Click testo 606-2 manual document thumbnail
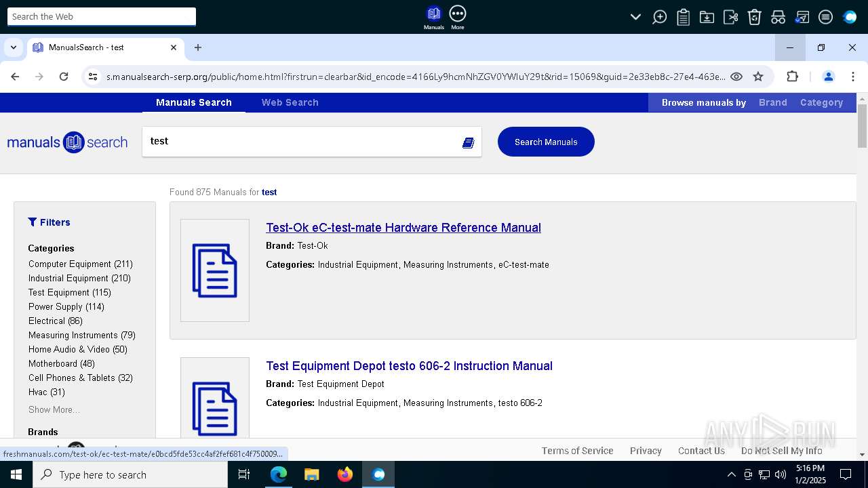 point(215,397)
